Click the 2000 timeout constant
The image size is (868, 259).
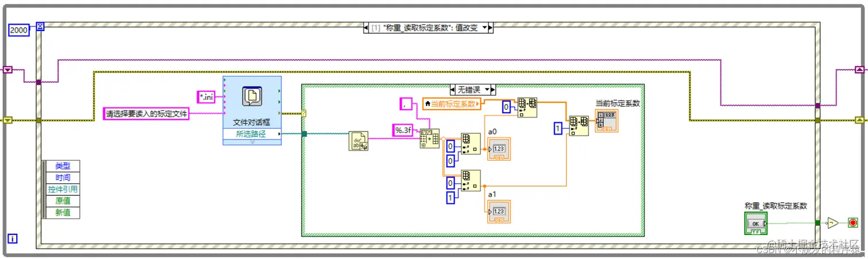click(x=19, y=31)
